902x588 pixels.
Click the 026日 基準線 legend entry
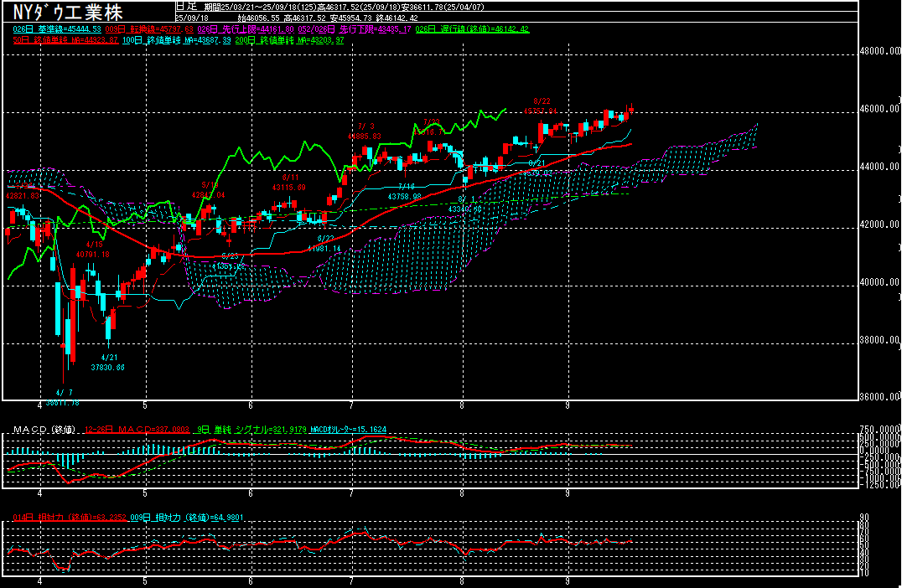(58, 29)
